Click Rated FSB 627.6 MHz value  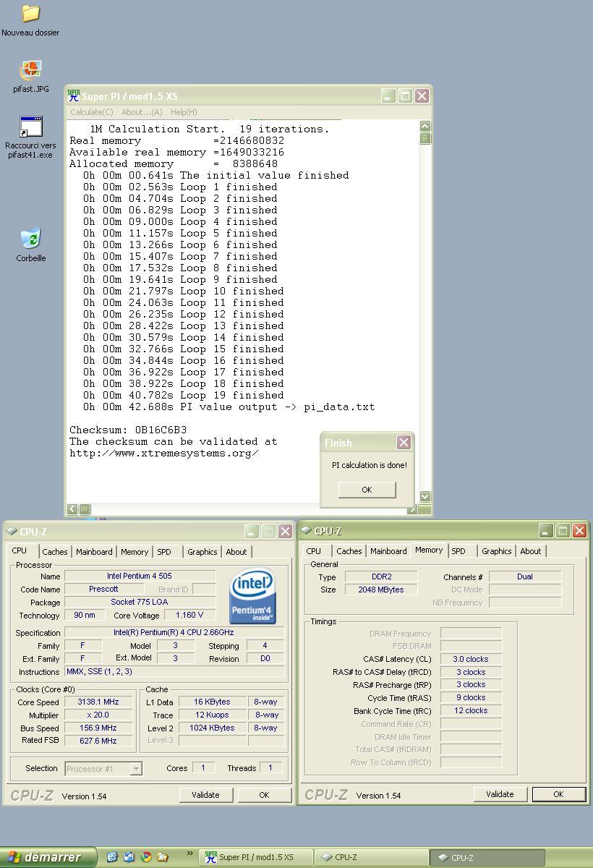(x=98, y=741)
